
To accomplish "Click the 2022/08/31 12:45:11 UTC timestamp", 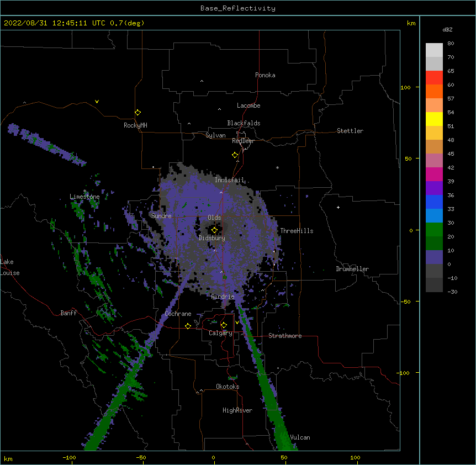I will coord(55,23).
